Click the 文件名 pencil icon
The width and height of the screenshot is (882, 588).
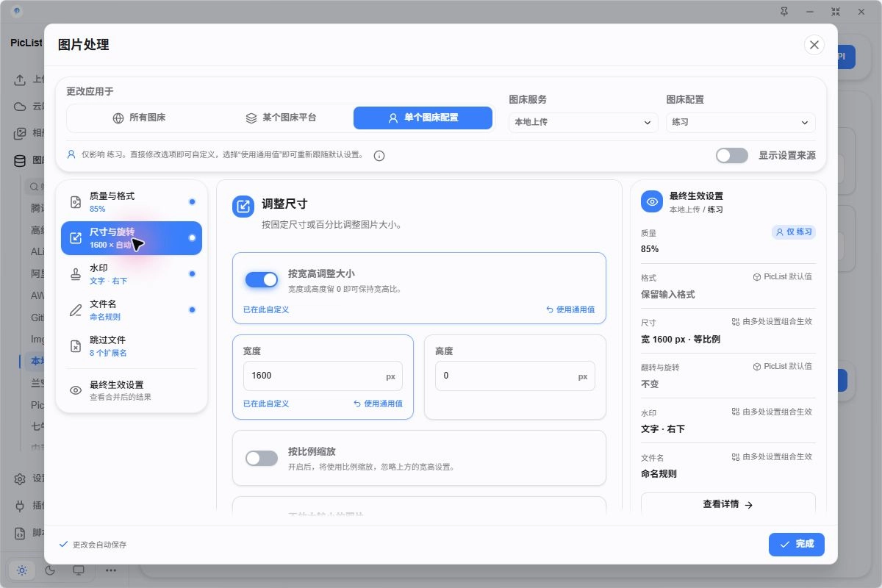click(x=76, y=310)
